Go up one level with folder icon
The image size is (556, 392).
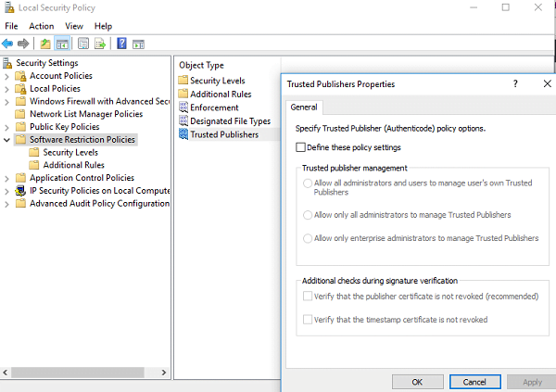point(45,44)
